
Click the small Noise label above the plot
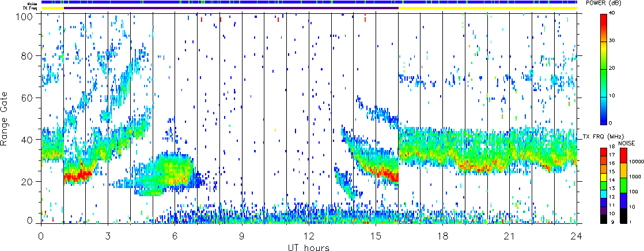pos(33,3)
